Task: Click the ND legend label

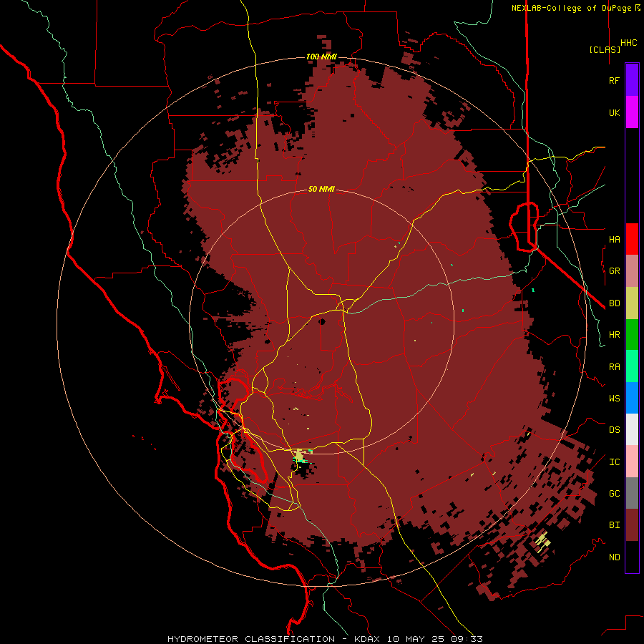Action: [x=614, y=557]
